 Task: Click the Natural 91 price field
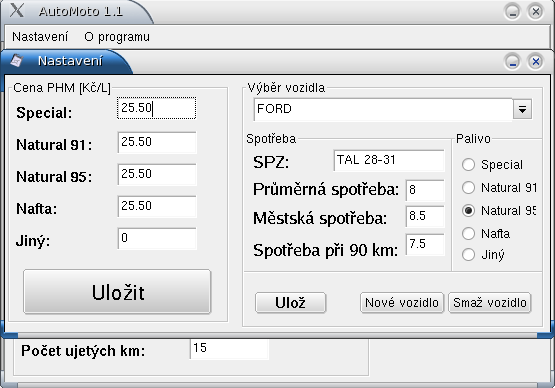[157, 142]
